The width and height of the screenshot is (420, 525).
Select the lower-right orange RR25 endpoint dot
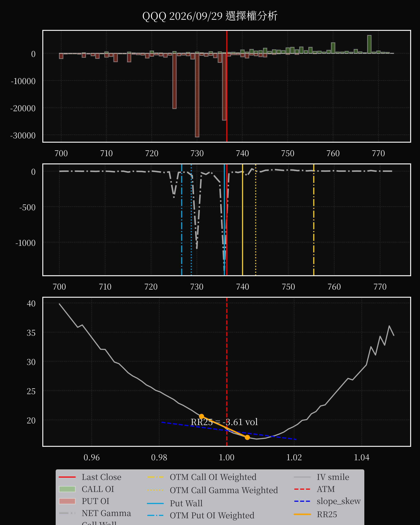[247, 437]
